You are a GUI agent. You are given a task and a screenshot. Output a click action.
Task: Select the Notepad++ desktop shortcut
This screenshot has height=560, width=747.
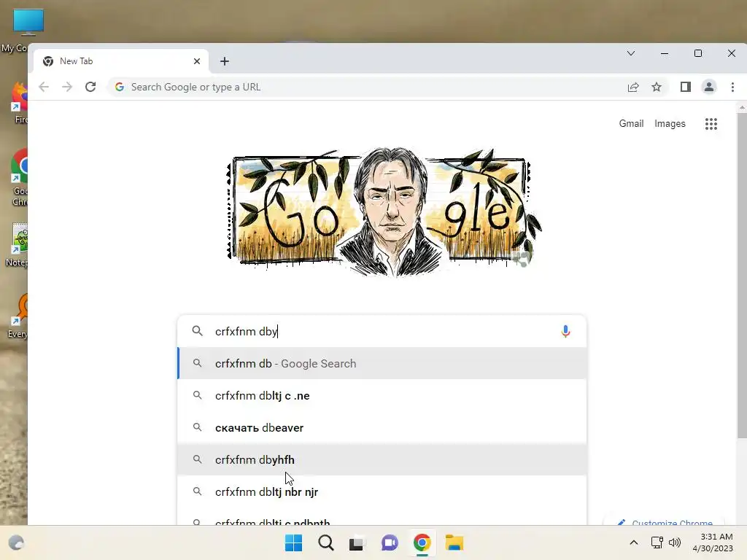pyautogui.click(x=19, y=245)
